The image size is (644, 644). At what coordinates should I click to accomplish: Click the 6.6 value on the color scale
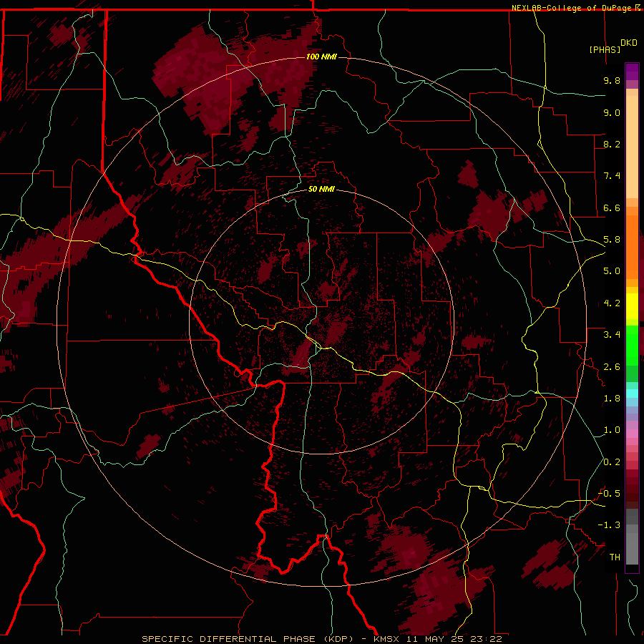tap(612, 208)
